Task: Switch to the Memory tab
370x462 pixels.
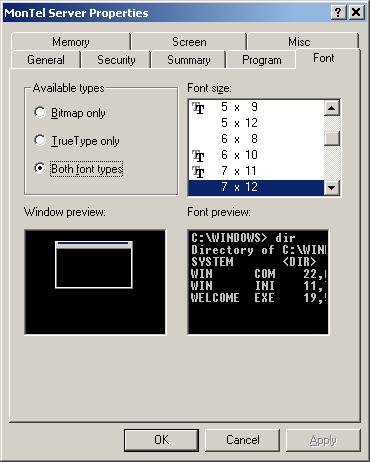Action: pos(71,42)
